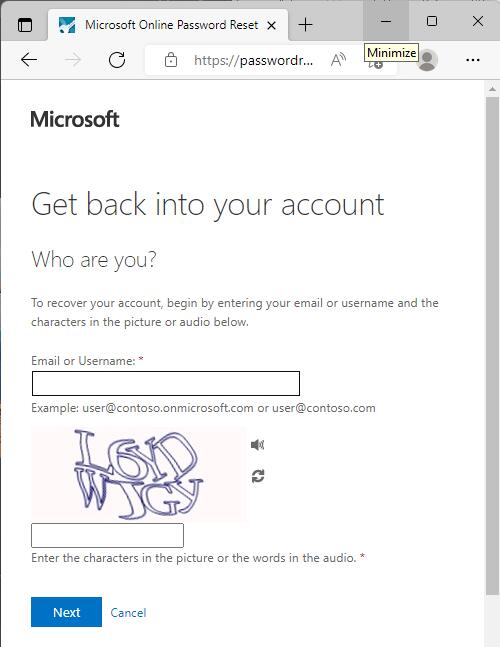Click the address bar URL
The image size is (500, 647).
coord(253,61)
